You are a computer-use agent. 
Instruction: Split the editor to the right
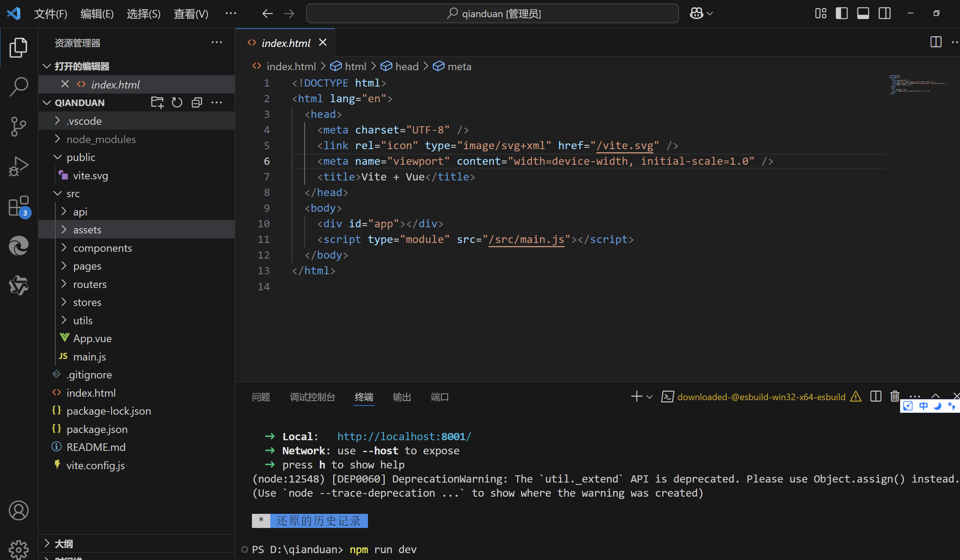[936, 42]
